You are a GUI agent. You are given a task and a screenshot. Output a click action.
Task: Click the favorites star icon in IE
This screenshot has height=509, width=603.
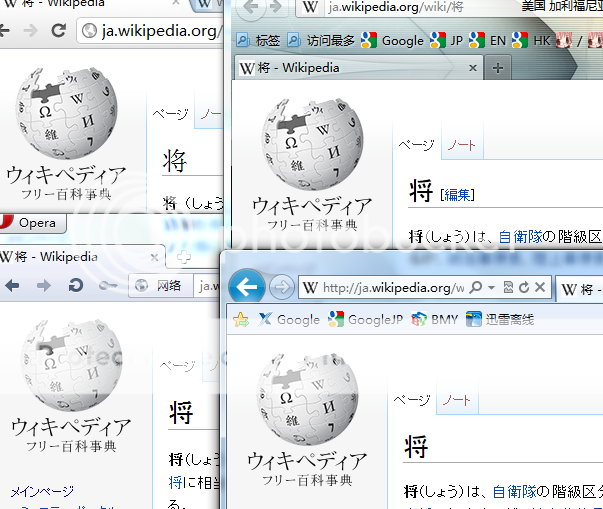coord(241,319)
